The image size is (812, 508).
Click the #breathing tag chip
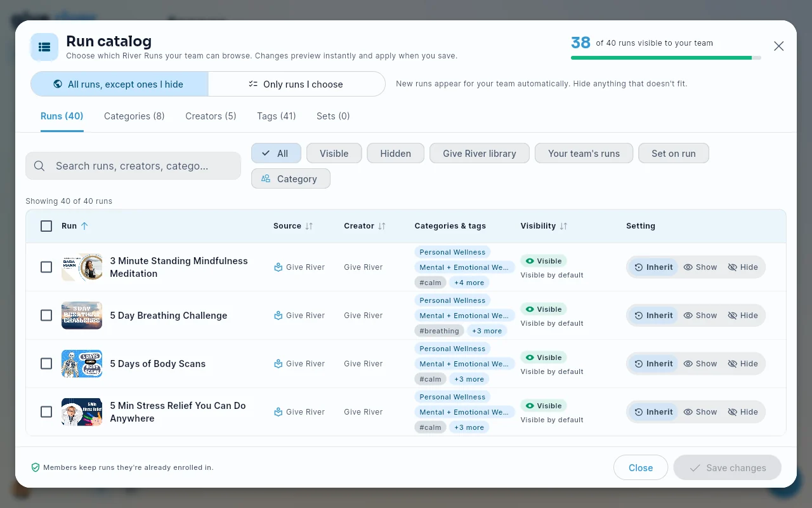[439, 331]
